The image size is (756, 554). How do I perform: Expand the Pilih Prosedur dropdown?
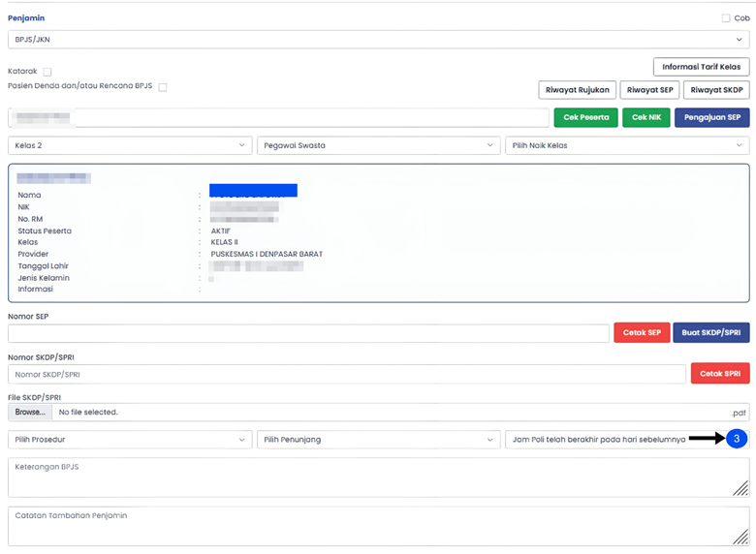130,440
